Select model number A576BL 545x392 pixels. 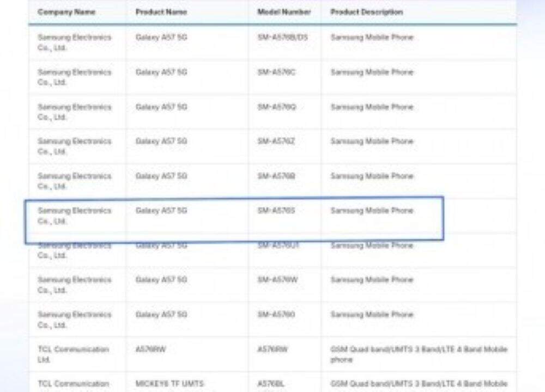(x=271, y=384)
